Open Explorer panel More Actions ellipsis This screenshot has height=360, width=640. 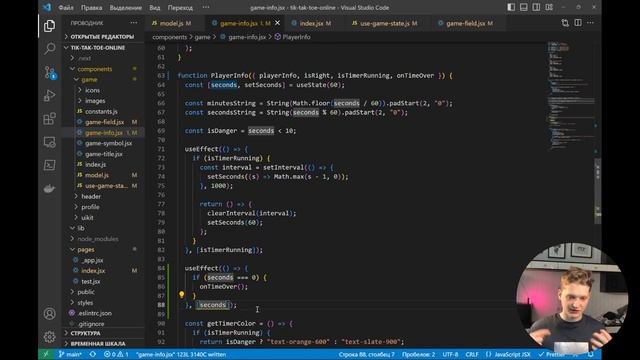[x=134, y=23]
